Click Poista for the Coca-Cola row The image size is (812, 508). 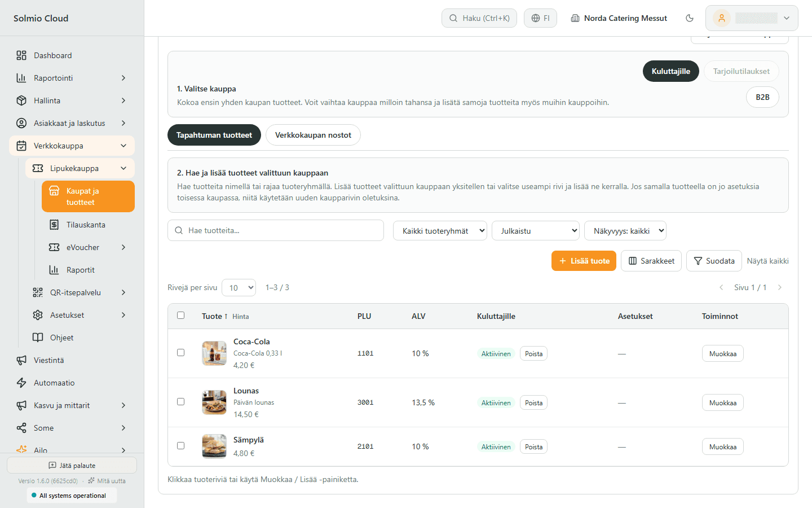pyautogui.click(x=533, y=354)
